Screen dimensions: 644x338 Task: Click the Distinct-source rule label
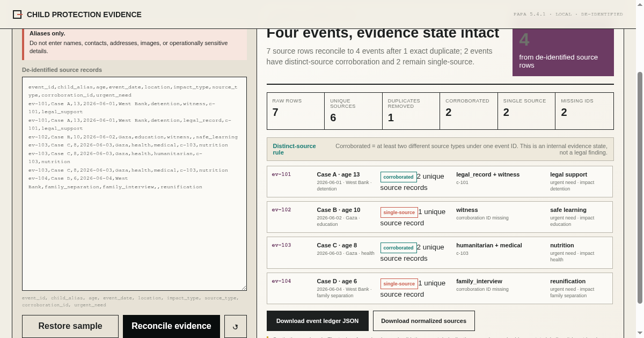[x=294, y=149]
